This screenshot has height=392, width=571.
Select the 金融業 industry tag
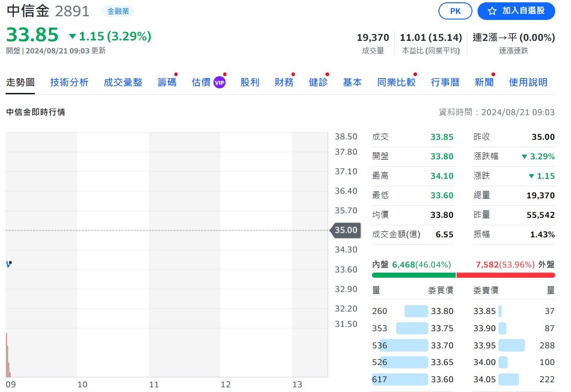pos(118,11)
